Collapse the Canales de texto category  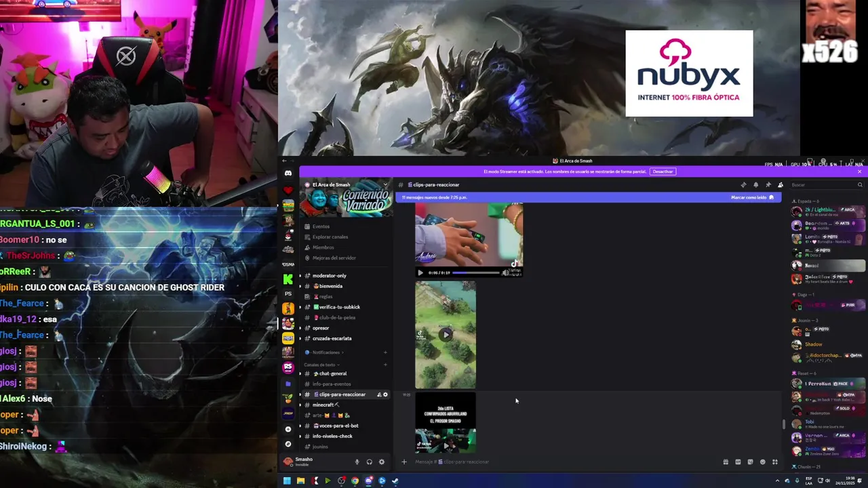click(320, 365)
